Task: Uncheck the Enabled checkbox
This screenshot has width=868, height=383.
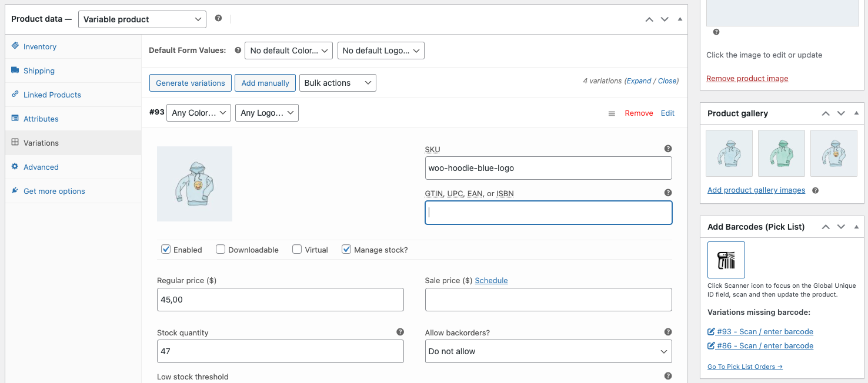Action: pos(165,249)
